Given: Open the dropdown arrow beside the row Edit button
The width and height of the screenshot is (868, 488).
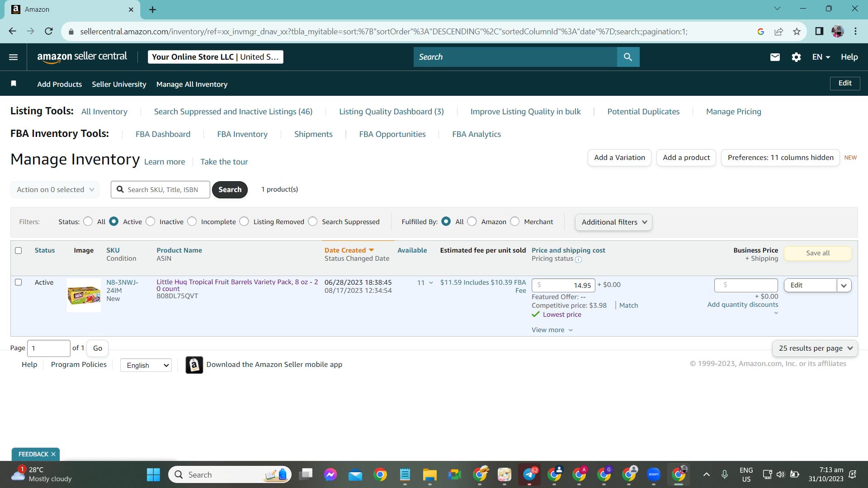Looking at the screenshot, I should (844, 285).
